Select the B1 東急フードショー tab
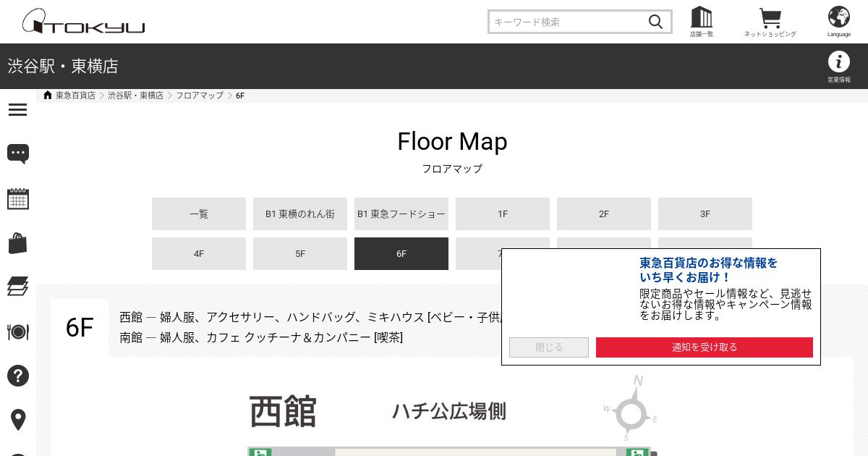Screen dimensions: 868x456 pyautogui.click(x=401, y=214)
